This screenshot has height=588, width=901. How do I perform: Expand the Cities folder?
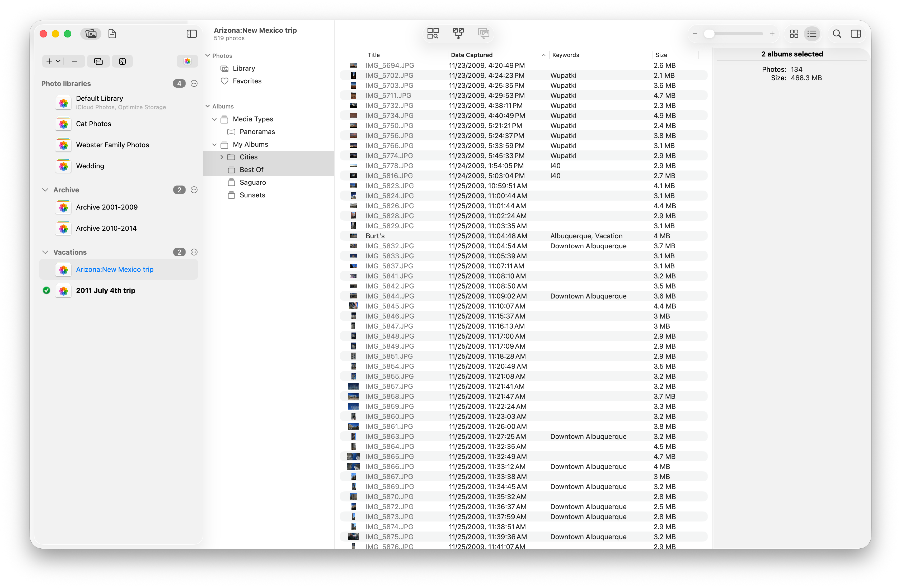[222, 157]
